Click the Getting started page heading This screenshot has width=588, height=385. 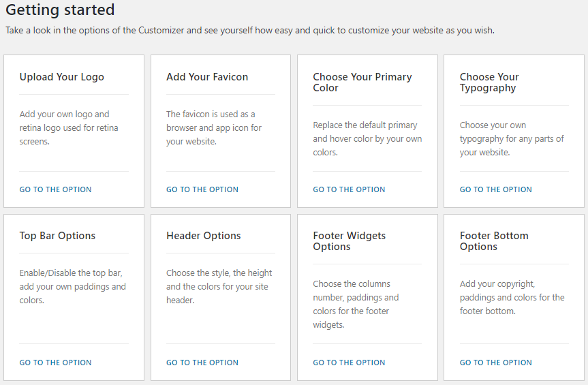pos(60,10)
